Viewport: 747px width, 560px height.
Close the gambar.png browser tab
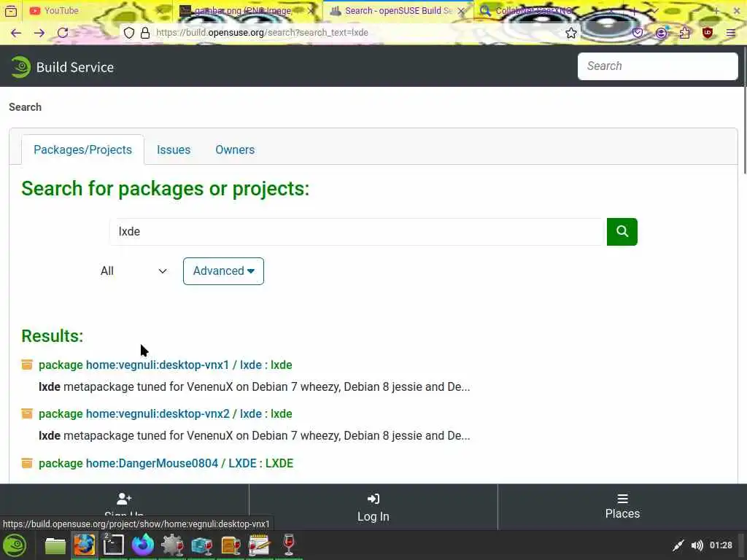(311, 11)
